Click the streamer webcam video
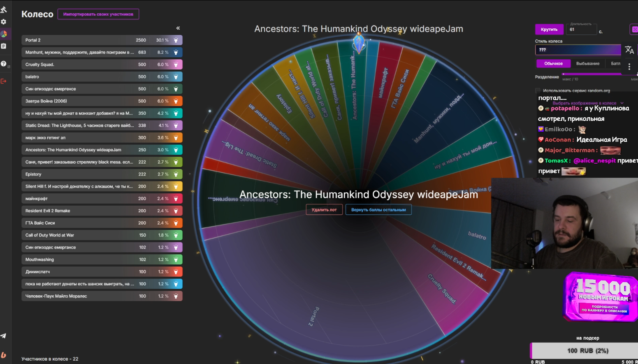This screenshot has width=638, height=364. (x=564, y=223)
